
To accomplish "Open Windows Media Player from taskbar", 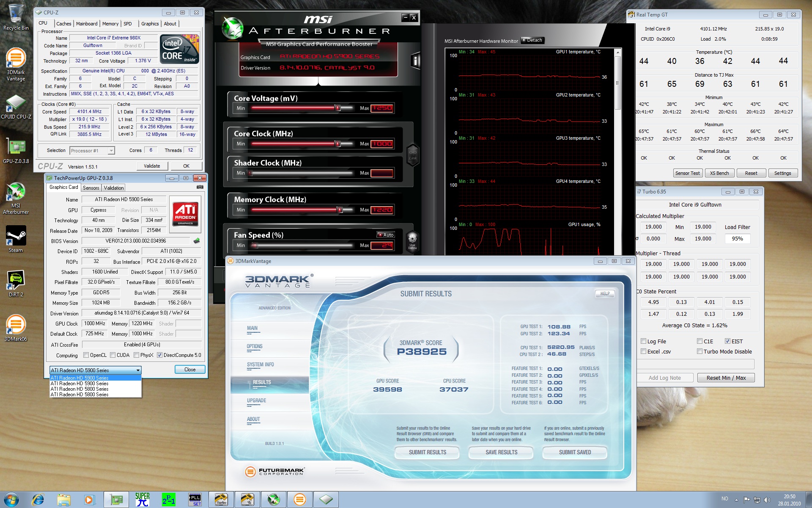I will pyautogui.click(x=89, y=500).
